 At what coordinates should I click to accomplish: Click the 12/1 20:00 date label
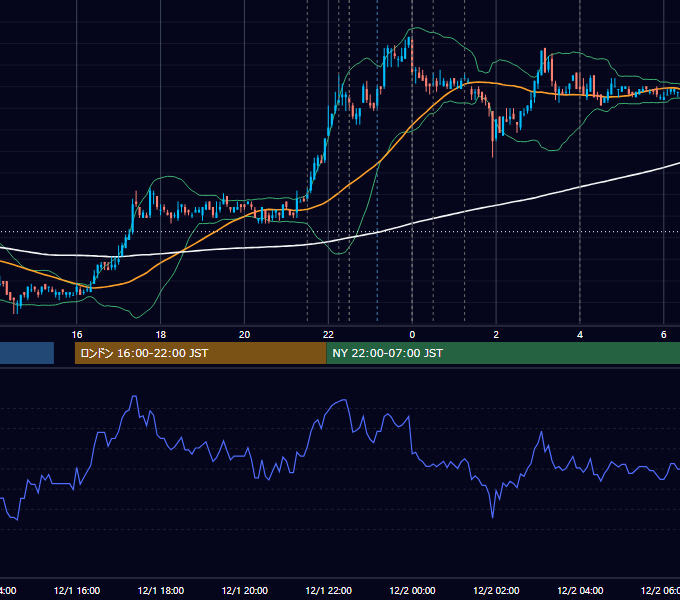coord(245,590)
